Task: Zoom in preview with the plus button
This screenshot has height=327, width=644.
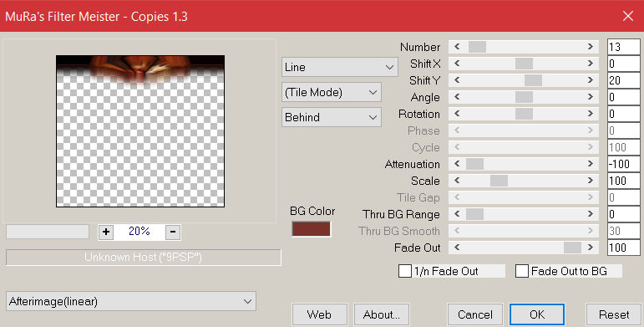Action: coord(106,232)
